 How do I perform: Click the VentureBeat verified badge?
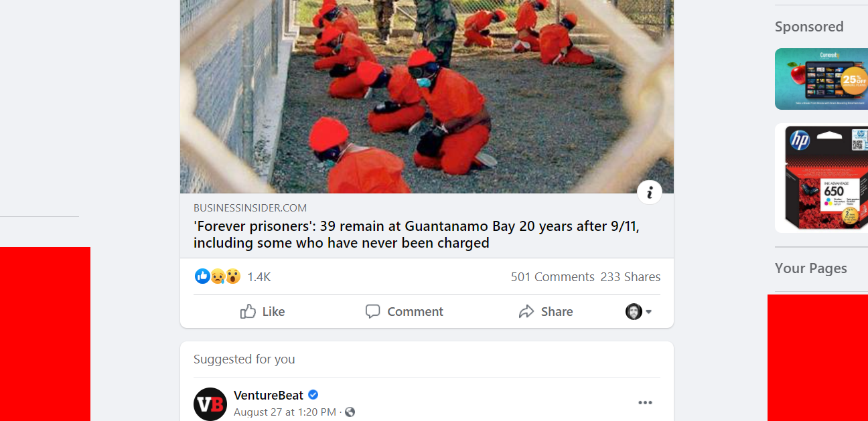click(313, 395)
